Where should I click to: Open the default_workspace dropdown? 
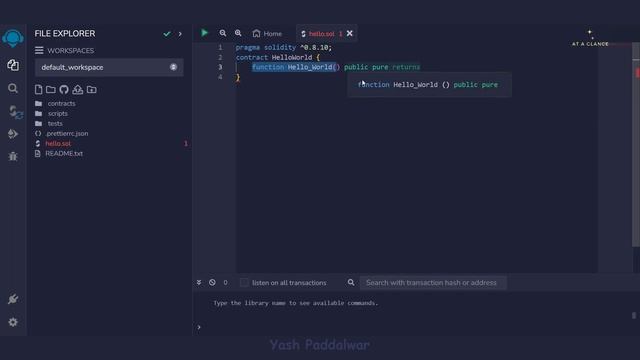(109, 67)
